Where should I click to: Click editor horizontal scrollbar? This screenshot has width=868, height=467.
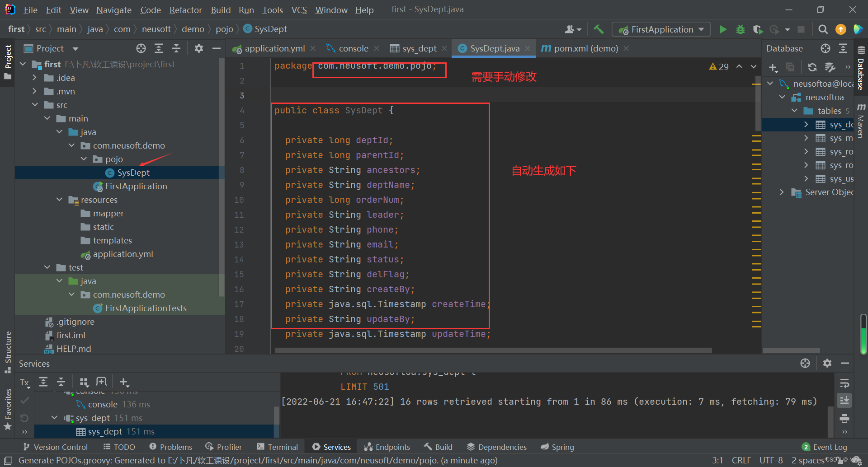coord(493,350)
